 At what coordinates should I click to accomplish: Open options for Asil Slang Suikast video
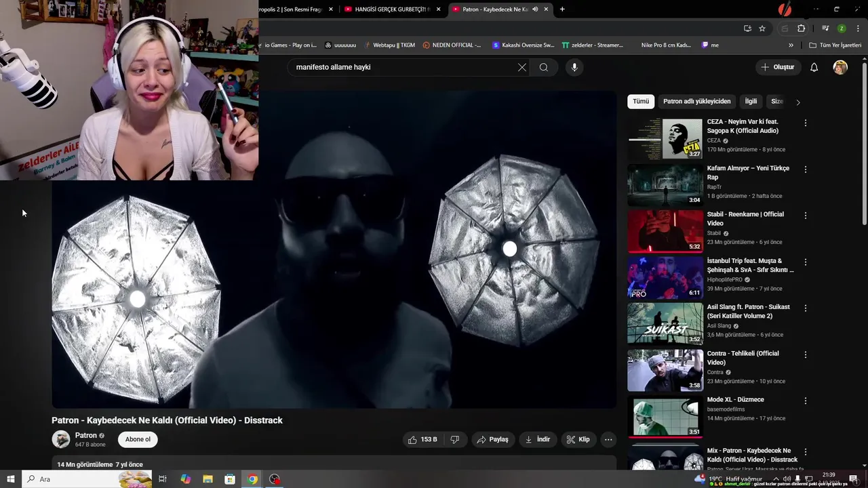pos(805,308)
